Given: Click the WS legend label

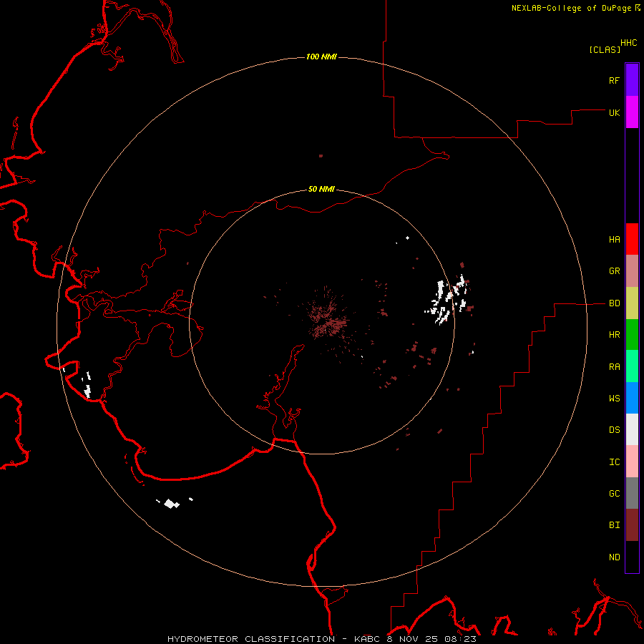Looking at the screenshot, I should point(614,399).
